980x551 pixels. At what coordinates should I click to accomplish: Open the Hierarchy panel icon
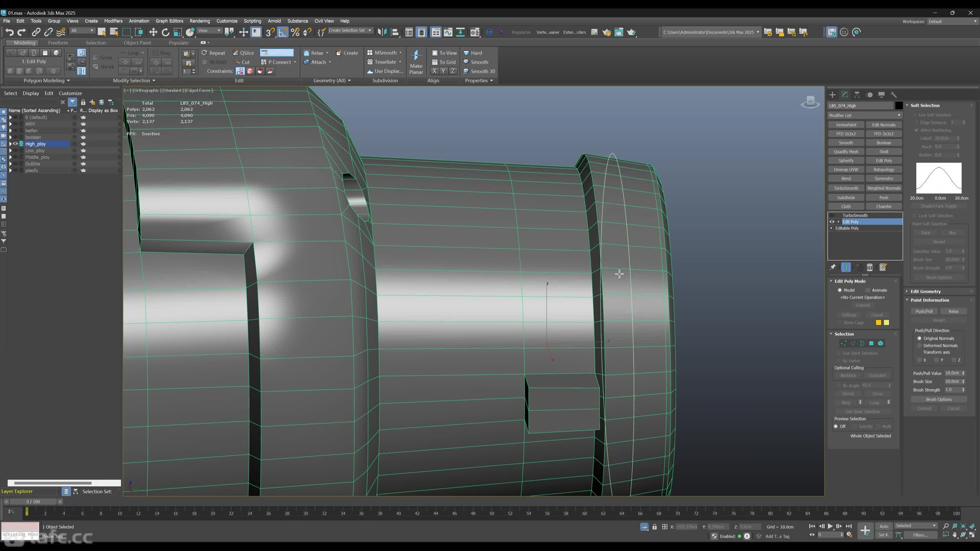pos(857,95)
